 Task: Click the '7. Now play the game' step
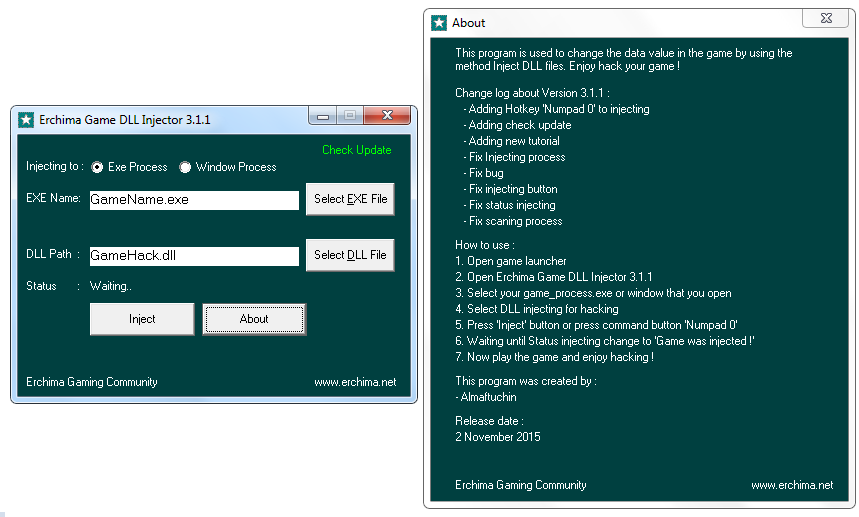pos(554,357)
